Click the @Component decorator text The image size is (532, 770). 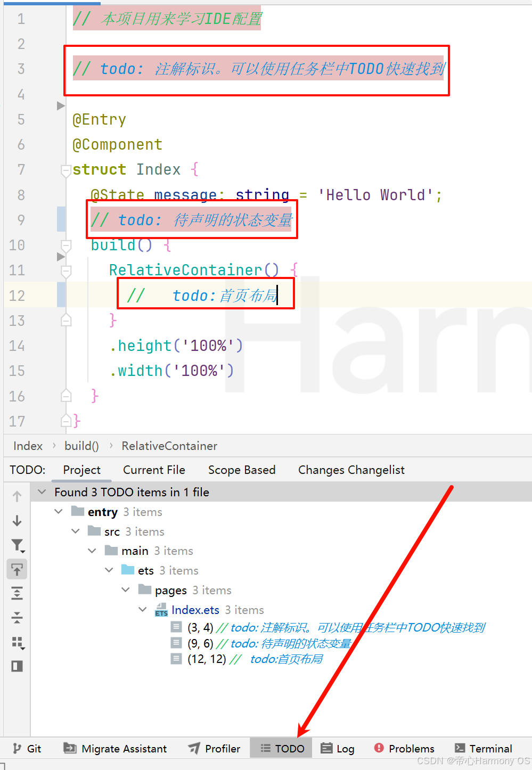[x=117, y=144]
